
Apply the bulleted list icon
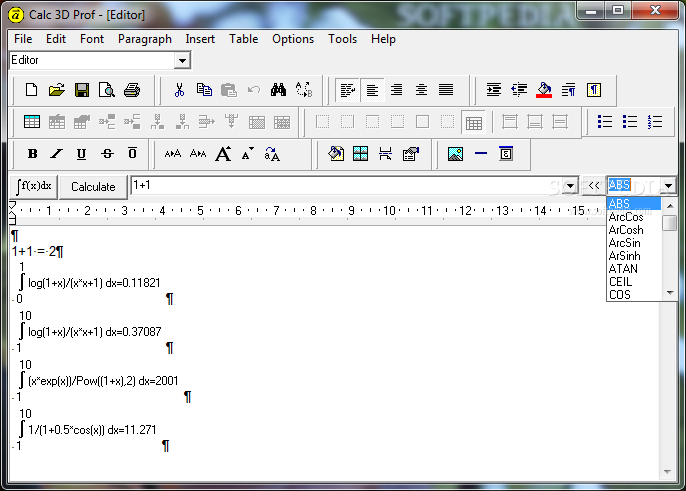(605, 122)
